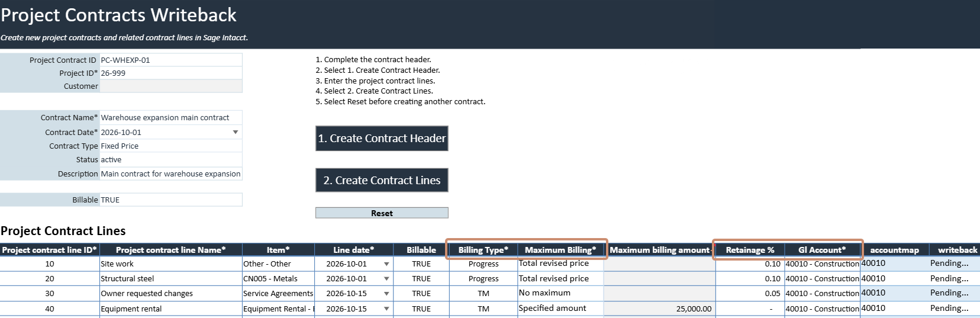Select Billing Type Progress for Site work

click(483, 264)
